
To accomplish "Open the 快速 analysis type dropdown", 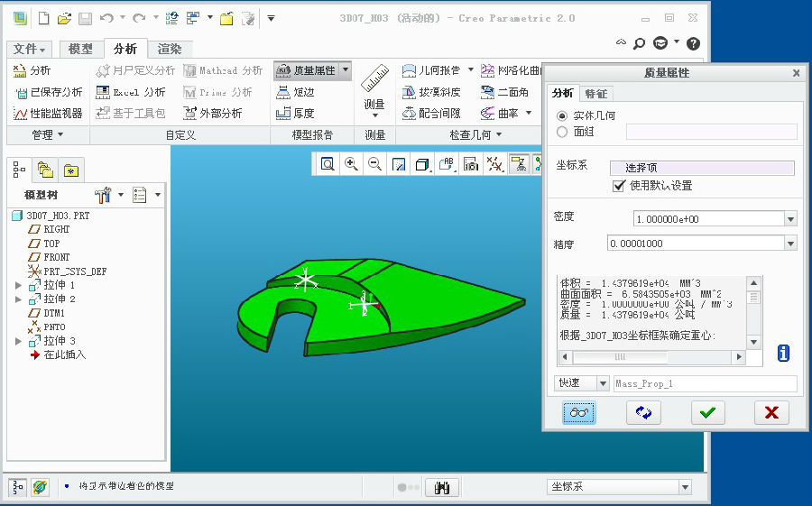I will pyautogui.click(x=603, y=383).
